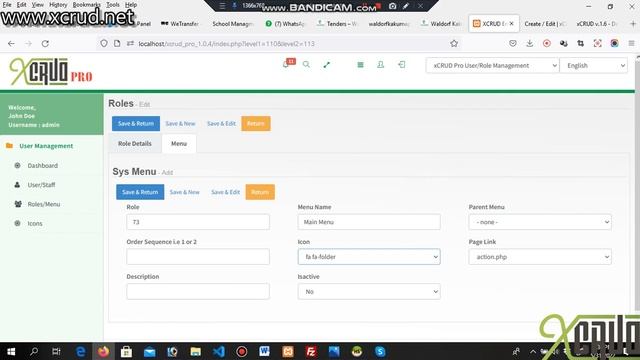640x360 pixels.
Task: Click the User/Staff person icon
Action: 18,184
